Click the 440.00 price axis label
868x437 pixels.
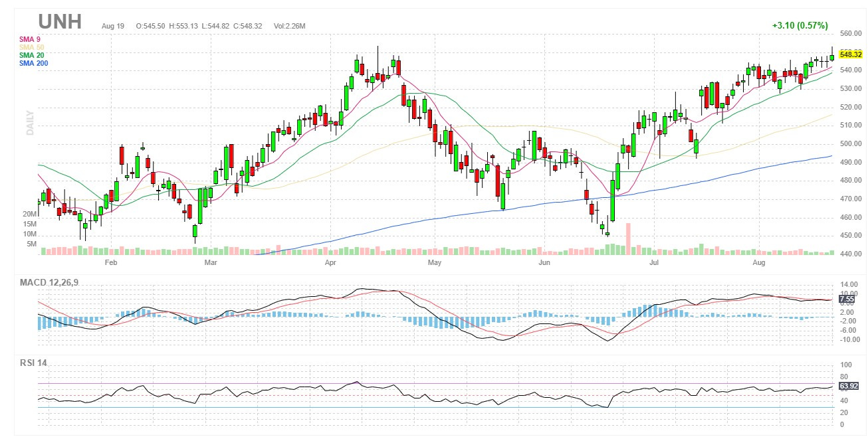click(851, 254)
